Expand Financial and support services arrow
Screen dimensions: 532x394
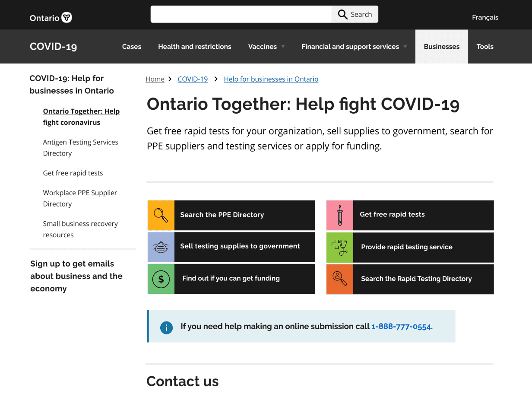[405, 46]
